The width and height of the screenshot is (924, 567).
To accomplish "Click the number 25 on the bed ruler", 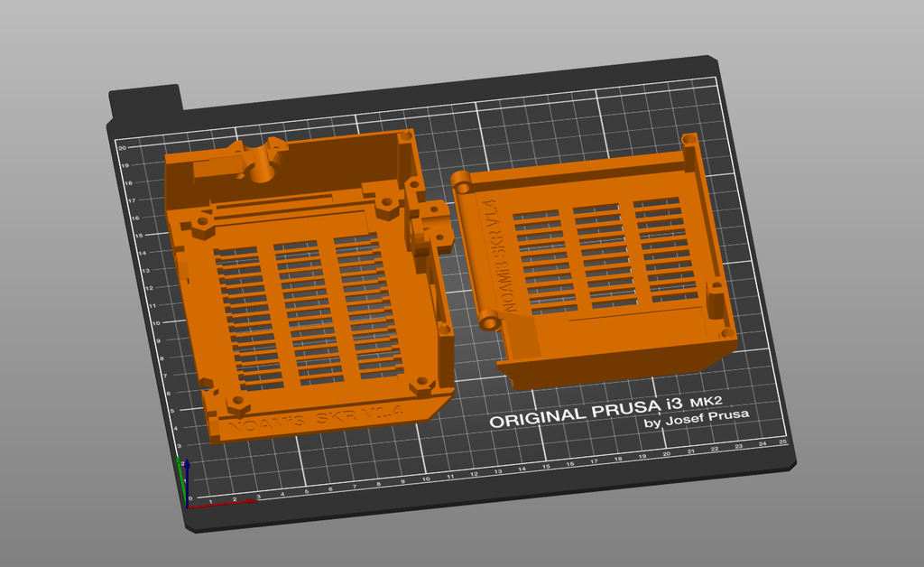I will click(x=781, y=444).
